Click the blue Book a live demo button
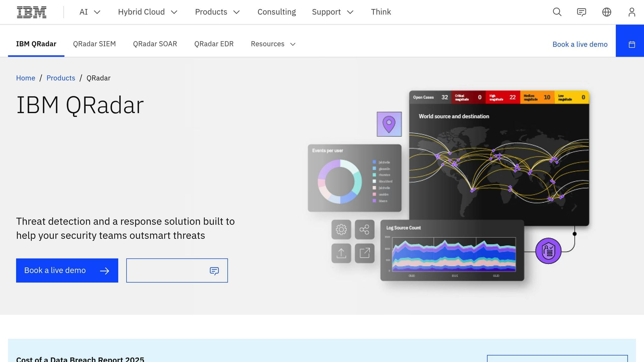Image resolution: width=644 pixels, height=362 pixels. [x=67, y=271]
